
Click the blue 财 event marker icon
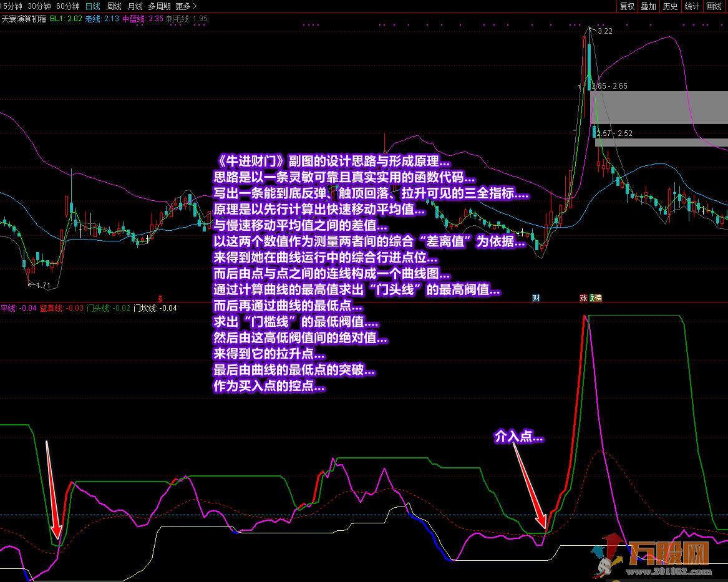click(x=536, y=298)
